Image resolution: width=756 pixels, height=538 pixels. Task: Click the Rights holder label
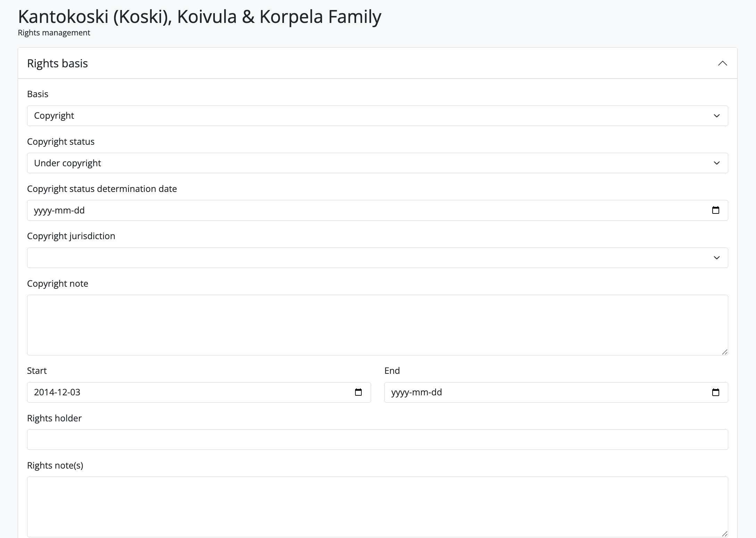pos(54,418)
